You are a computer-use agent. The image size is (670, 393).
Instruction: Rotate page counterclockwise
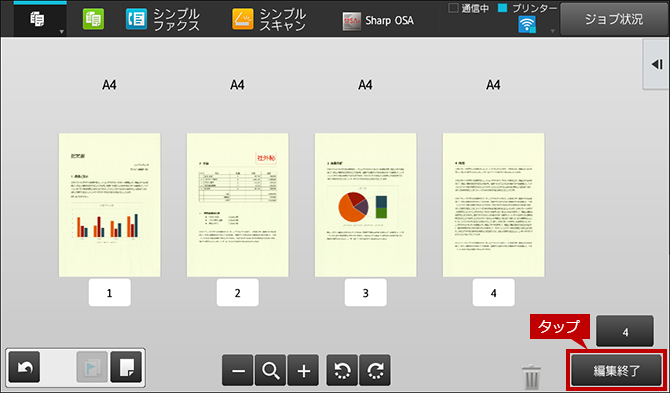coord(342,370)
